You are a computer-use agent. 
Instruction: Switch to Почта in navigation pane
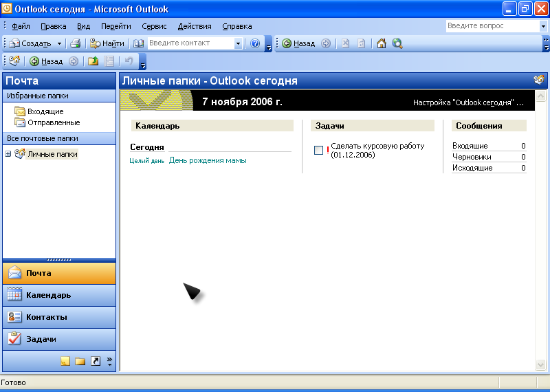click(x=59, y=273)
